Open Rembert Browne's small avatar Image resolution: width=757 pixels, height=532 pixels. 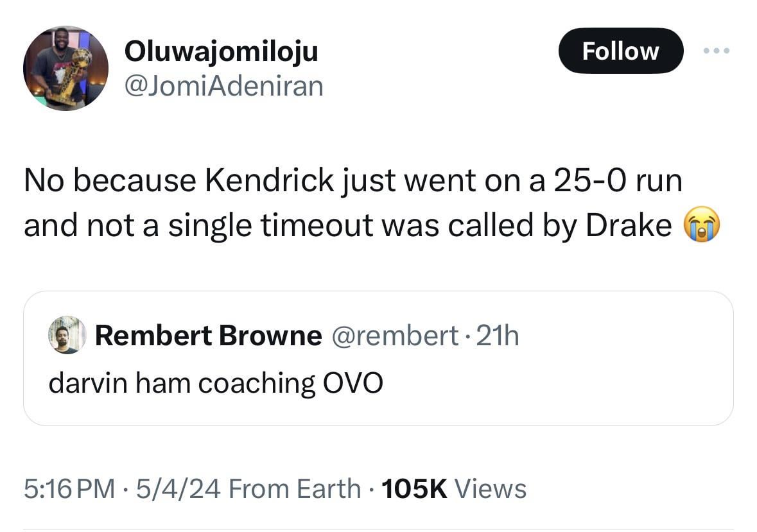click(67, 334)
